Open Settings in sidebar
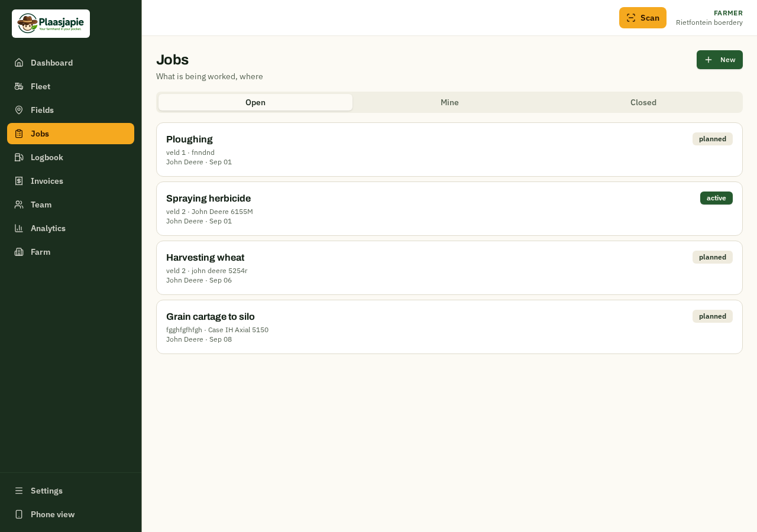Screen dimensions: 757x532 (x=70, y=491)
